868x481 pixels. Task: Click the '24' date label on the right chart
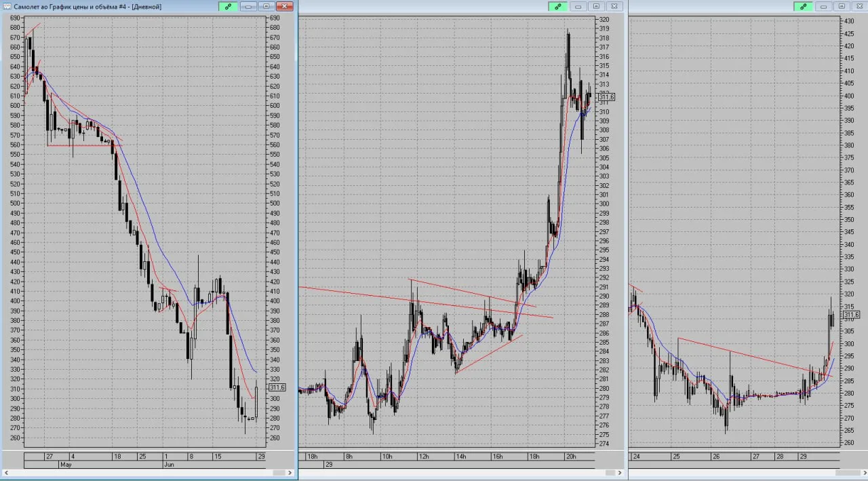coord(635,456)
